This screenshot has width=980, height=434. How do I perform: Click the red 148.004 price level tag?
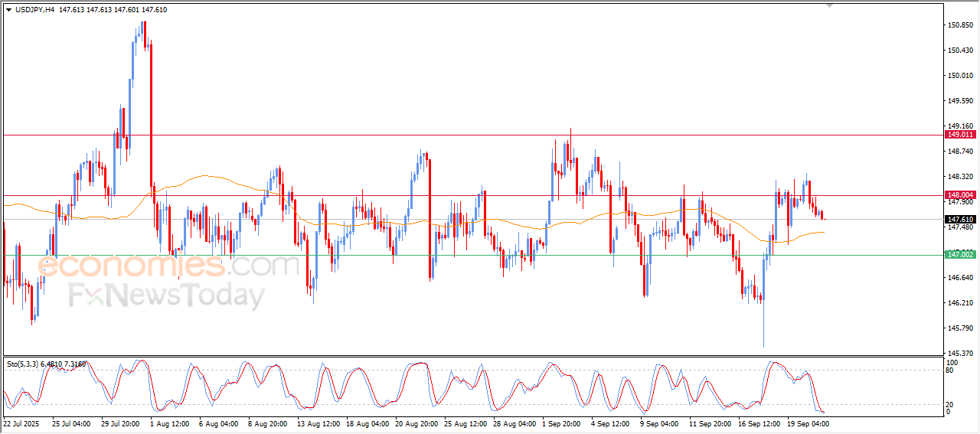tap(961, 195)
